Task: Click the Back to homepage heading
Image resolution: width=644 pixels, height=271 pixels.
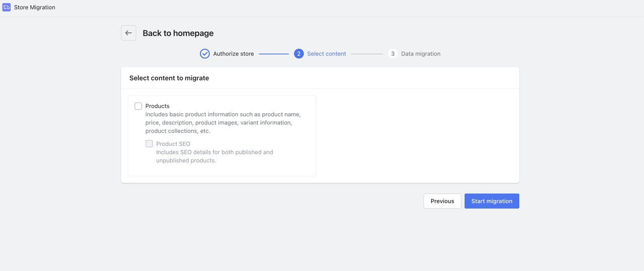Action: [178, 33]
